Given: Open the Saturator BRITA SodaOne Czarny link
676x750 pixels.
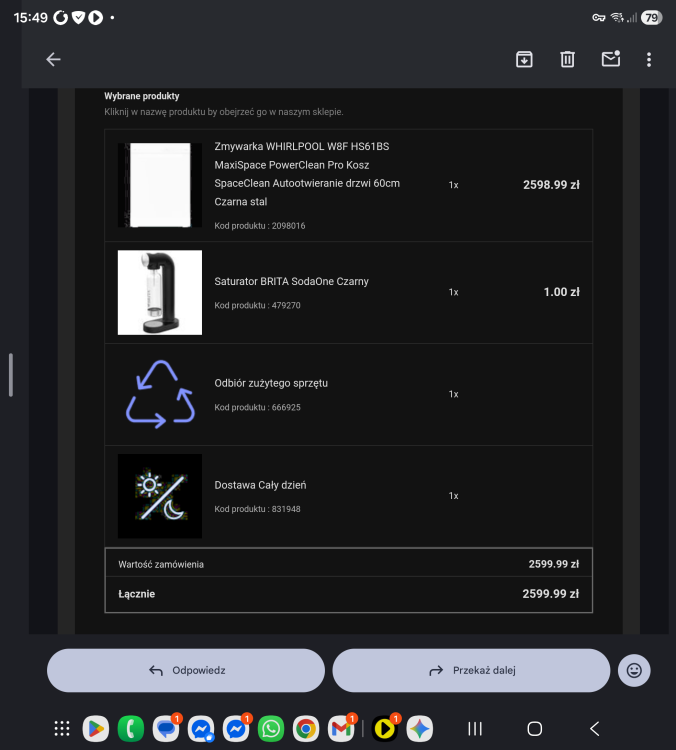Looking at the screenshot, I should pyautogui.click(x=291, y=281).
